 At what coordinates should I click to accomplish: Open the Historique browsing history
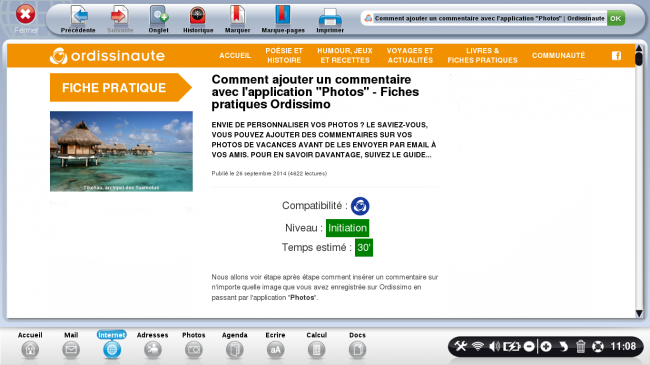tap(198, 19)
